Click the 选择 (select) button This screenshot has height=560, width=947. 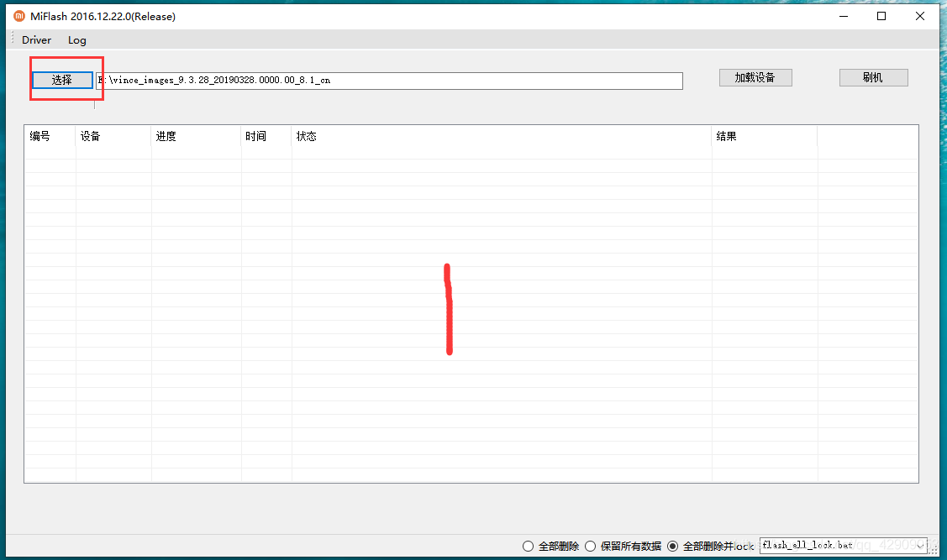click(x=62, y=80)
